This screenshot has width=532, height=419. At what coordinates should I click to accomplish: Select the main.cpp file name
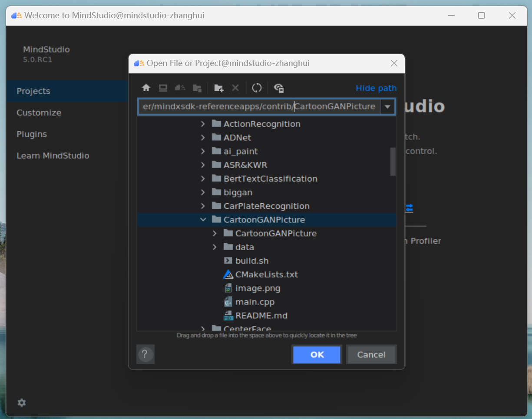tap(255, 302)
